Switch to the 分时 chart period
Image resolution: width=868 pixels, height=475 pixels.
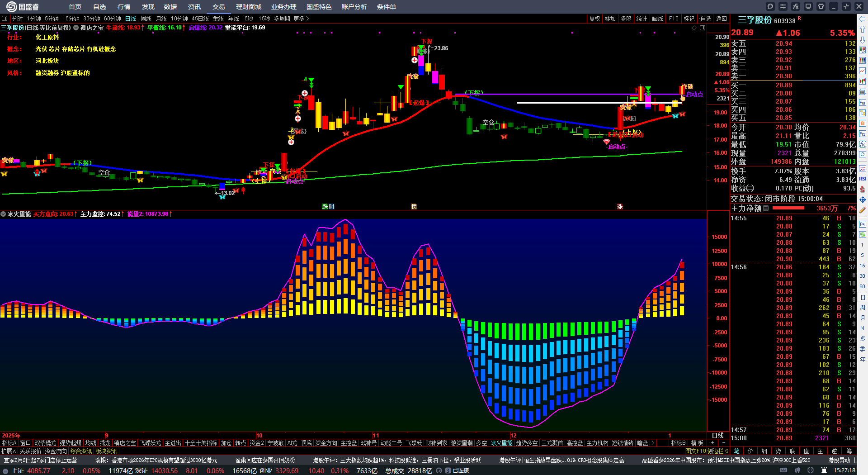pyautogui.click(x=18, y=19)
